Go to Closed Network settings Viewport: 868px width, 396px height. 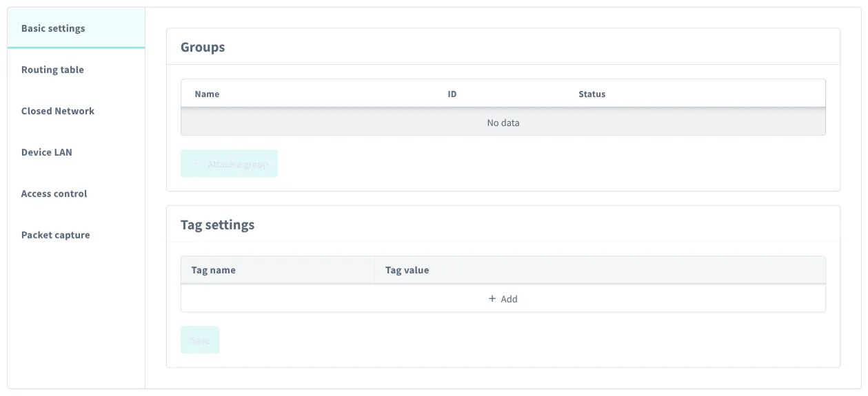76,111
